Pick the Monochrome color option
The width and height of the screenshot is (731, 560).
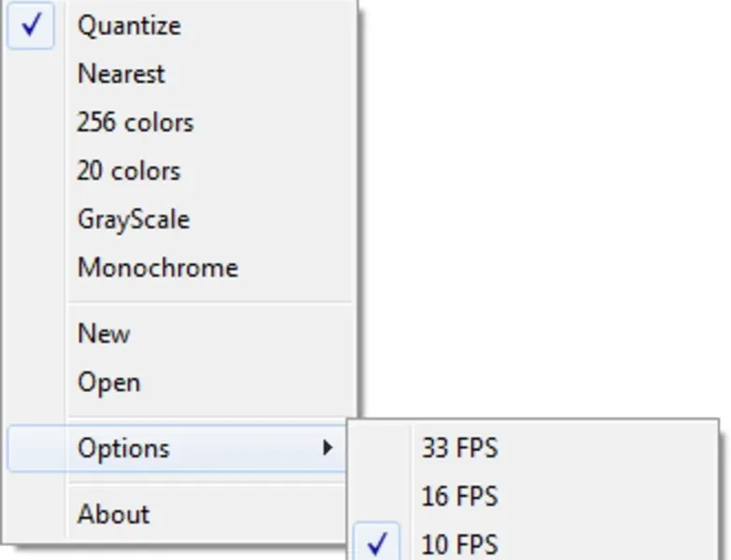pos(158,269)
